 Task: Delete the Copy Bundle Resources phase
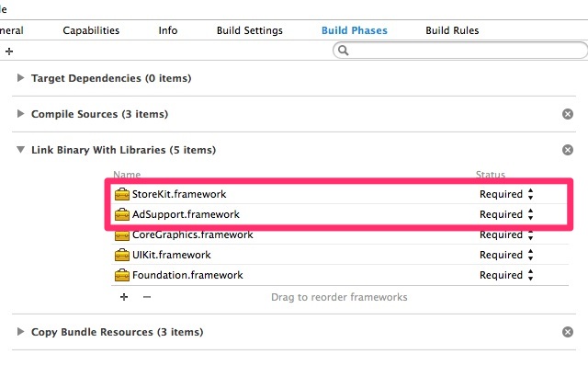[x=568, y=332]
